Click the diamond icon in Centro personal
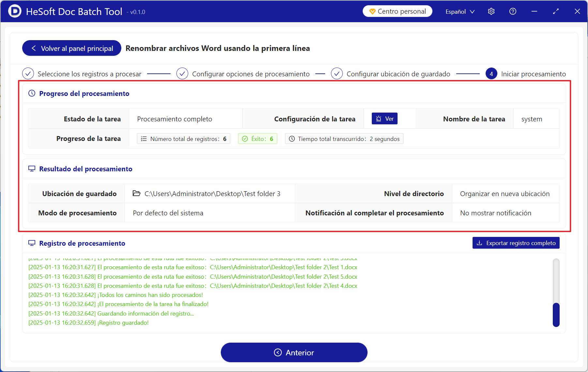This screenshot has height=372, width=588. click(372, 12)
